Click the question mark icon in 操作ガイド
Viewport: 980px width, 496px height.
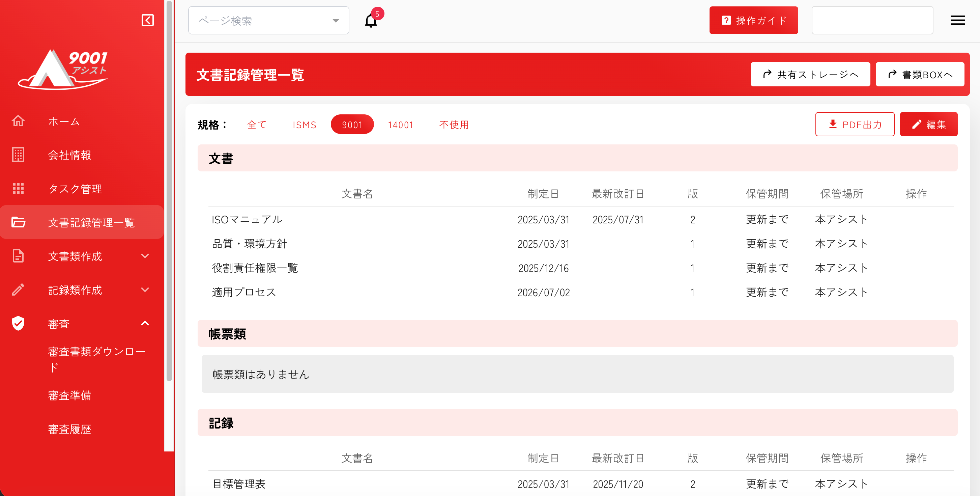(x=726, y=20)
